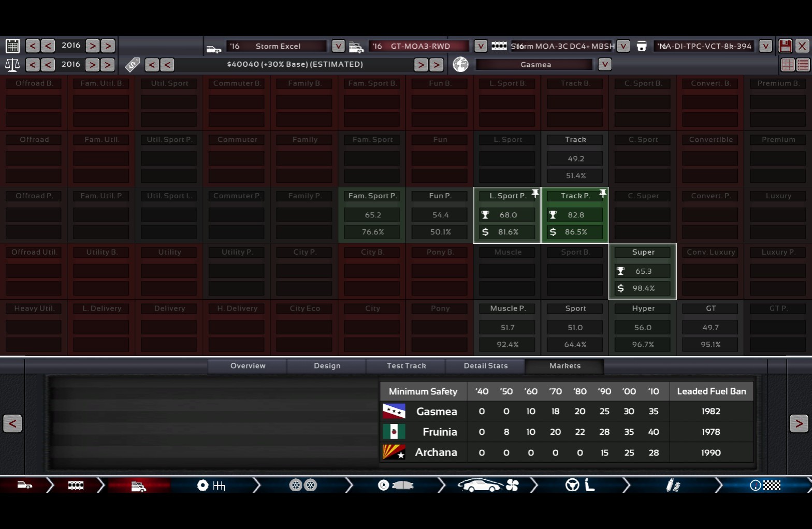The height and width of the screenshot is (529, 812).
Task: Click the calendar icon in top bar
Action: click(12, 46)
